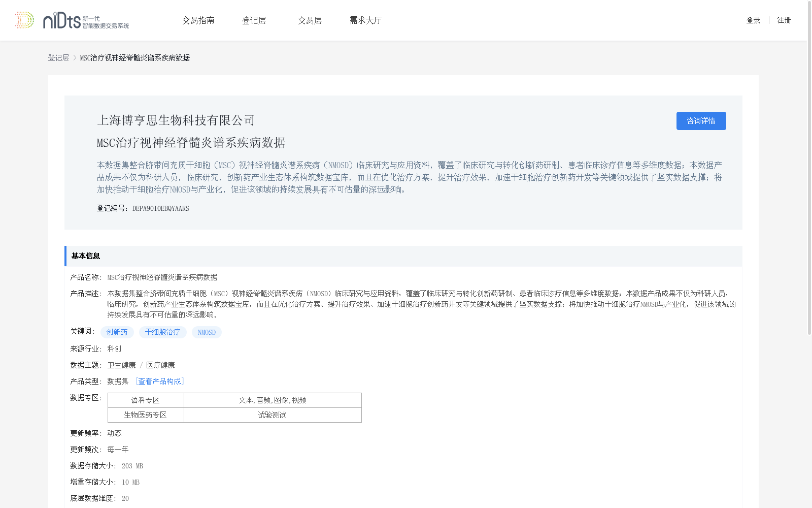Select the NMOSD keyword tag
This screenshot has height=508, width=812.
[x=207, y=332]
